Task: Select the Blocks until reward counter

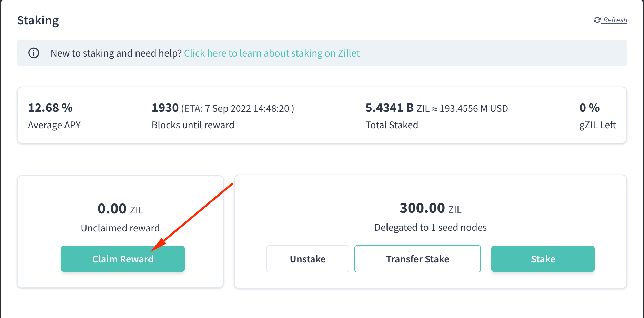Action: pos(165,108)
